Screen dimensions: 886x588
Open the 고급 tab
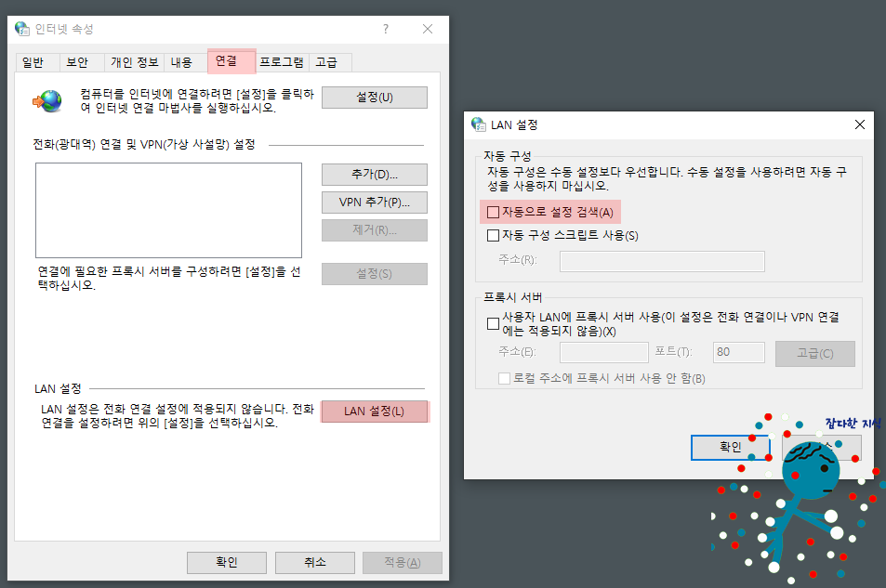(x=328, y=61)
